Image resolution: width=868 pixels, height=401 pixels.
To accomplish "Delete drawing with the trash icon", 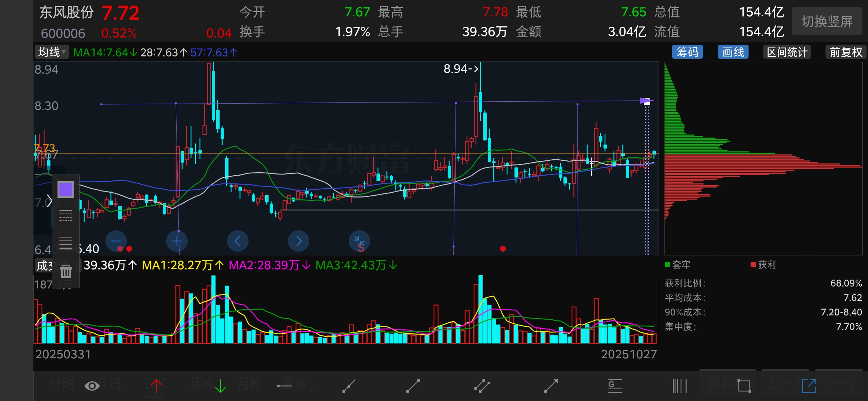I will click(66, 271).
